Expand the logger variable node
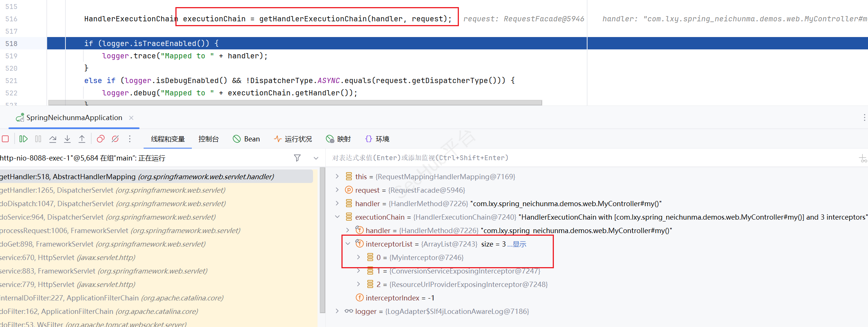Viewport: 868px width, 327px height. (x=337, y=311)
